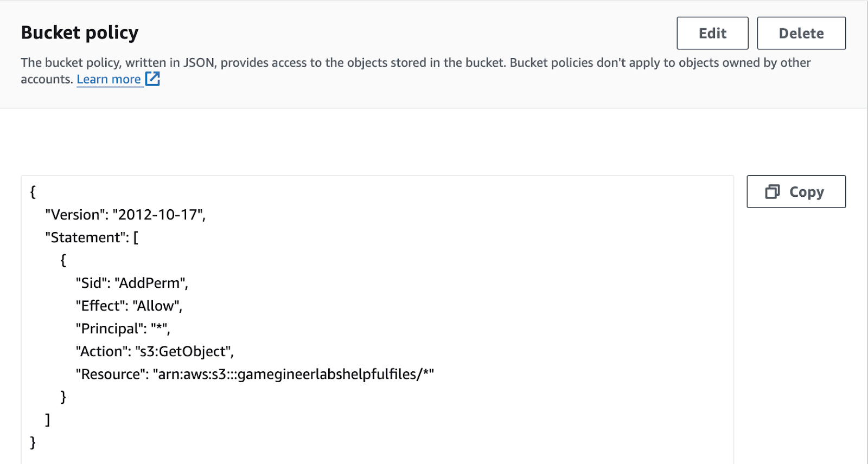Open the Learn more link
The height and width of the screenshot is (464, 868).
(x=108, y=79)
